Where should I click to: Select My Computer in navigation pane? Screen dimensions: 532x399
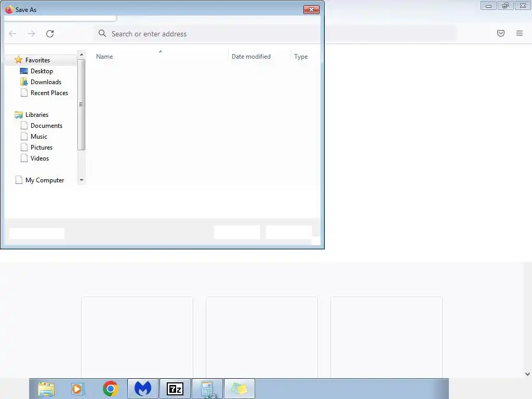point(45,180)
